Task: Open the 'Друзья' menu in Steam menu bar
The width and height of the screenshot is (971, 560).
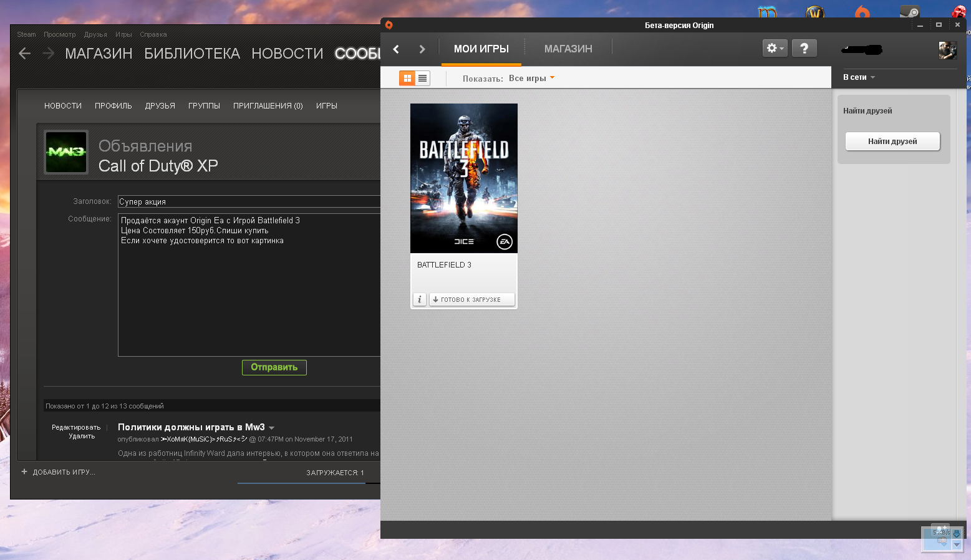Action: click(95, 34)
